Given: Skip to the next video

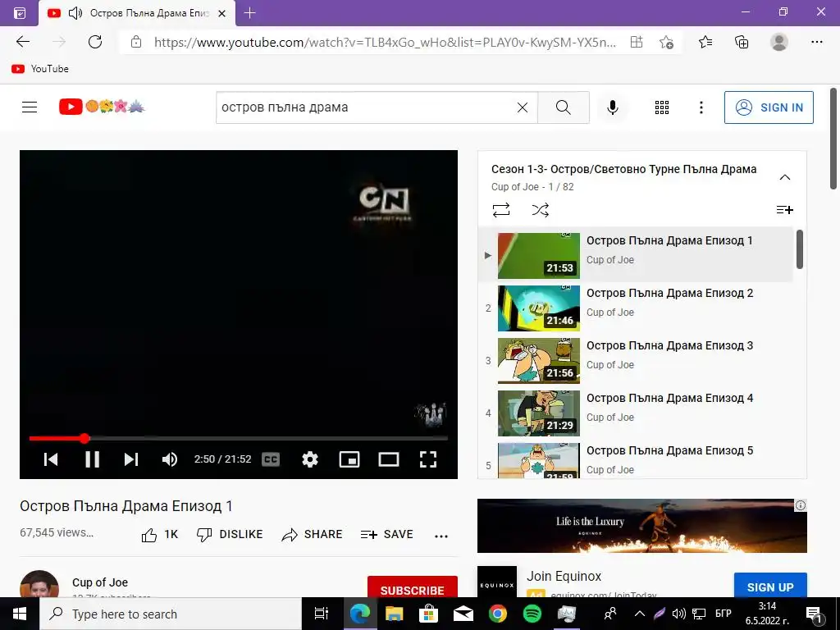Looking at the screenshot, I should point(131,459).
